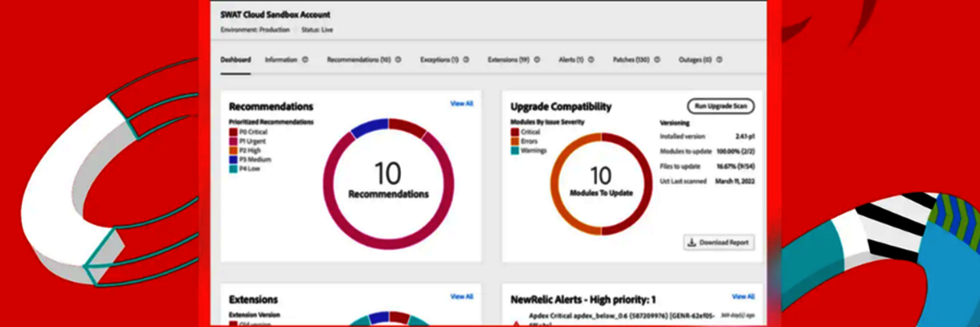Open the Recommendations (10) tab
The image size is (980, 327).
pyautogui.click(x=359, y=60)
